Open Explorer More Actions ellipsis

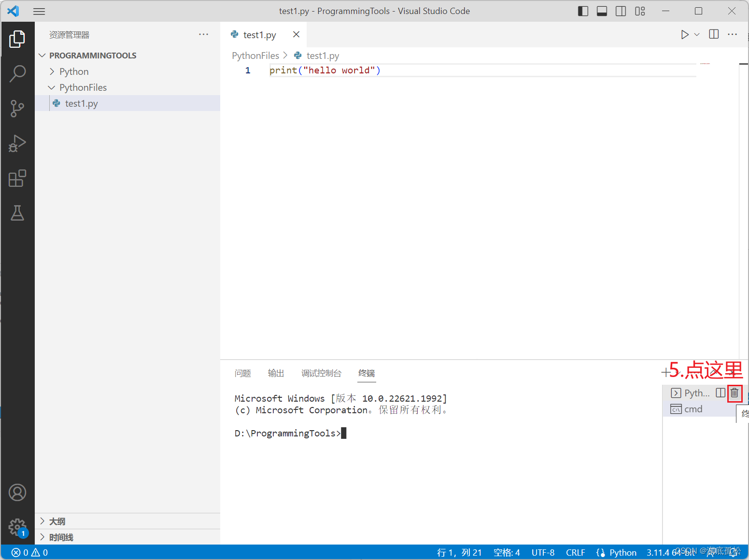click(204, 34)
